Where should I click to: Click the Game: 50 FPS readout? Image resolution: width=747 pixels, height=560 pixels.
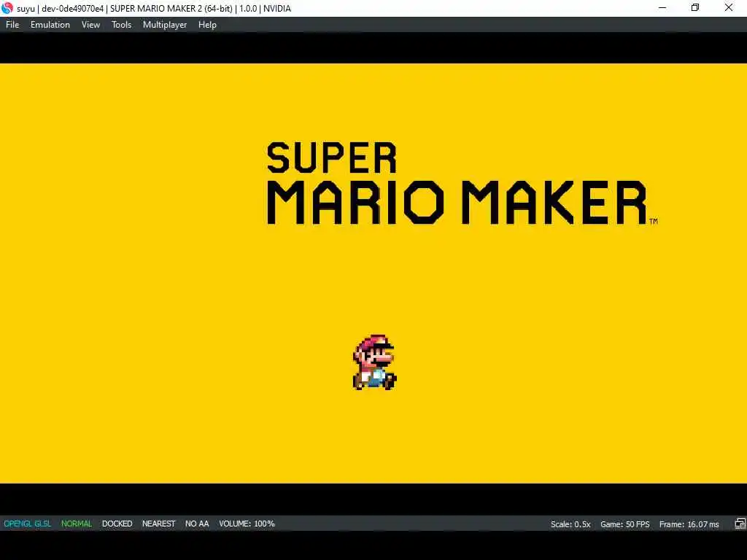[624, 524]
